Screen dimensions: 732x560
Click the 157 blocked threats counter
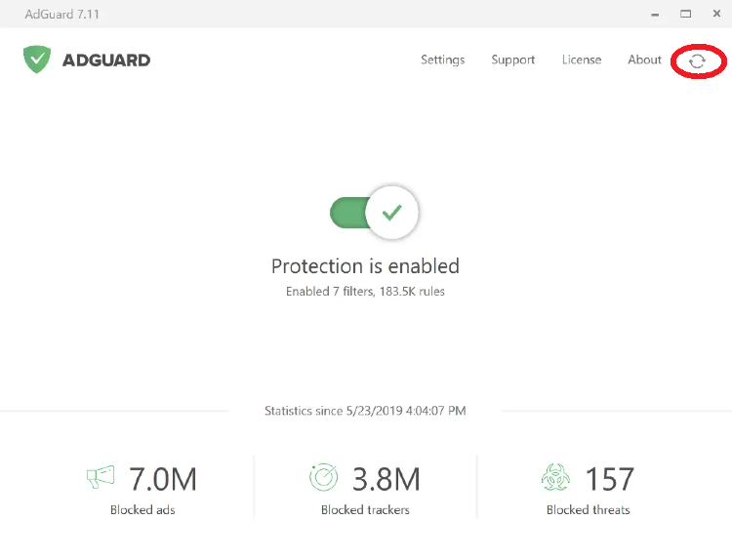610,479
